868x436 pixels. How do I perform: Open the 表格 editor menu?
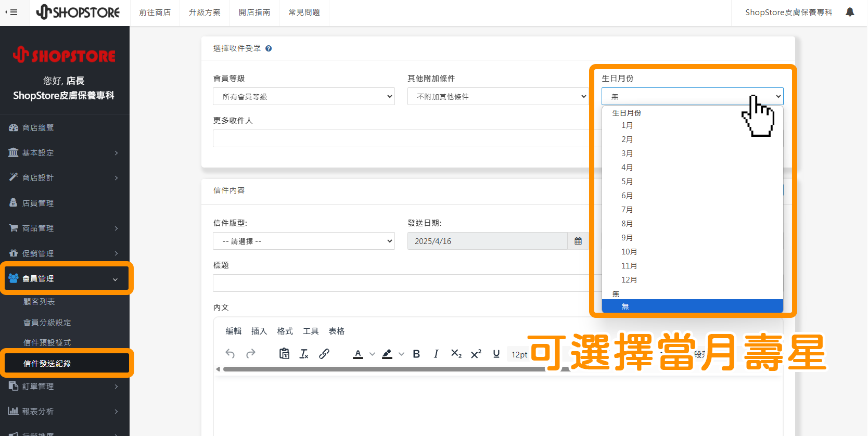(337, 331)
